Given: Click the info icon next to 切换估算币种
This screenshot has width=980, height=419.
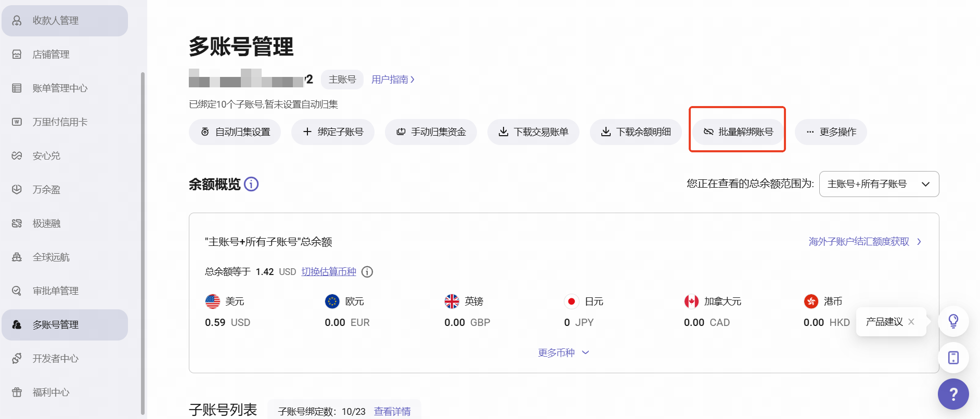Looking at the screenshot, I should tap(367, 272).
